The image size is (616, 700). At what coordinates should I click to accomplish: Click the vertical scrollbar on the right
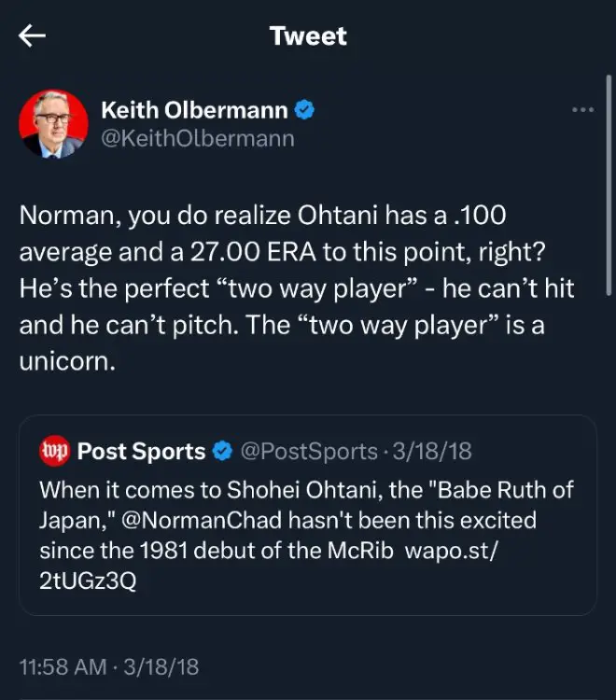click(x=609, y=187)
